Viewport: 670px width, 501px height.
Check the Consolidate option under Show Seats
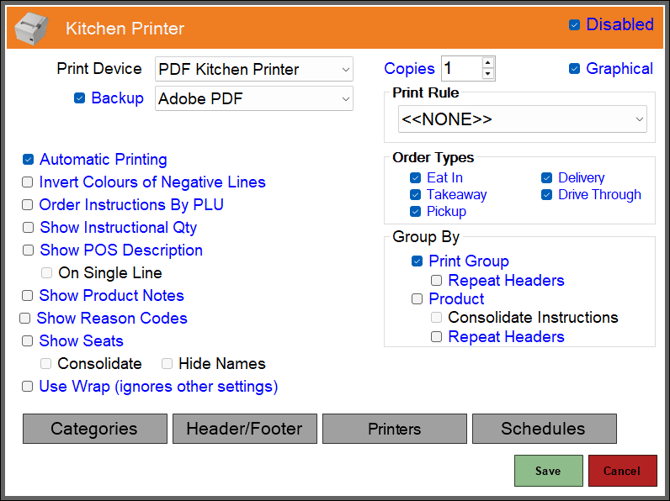click(46, 363)
